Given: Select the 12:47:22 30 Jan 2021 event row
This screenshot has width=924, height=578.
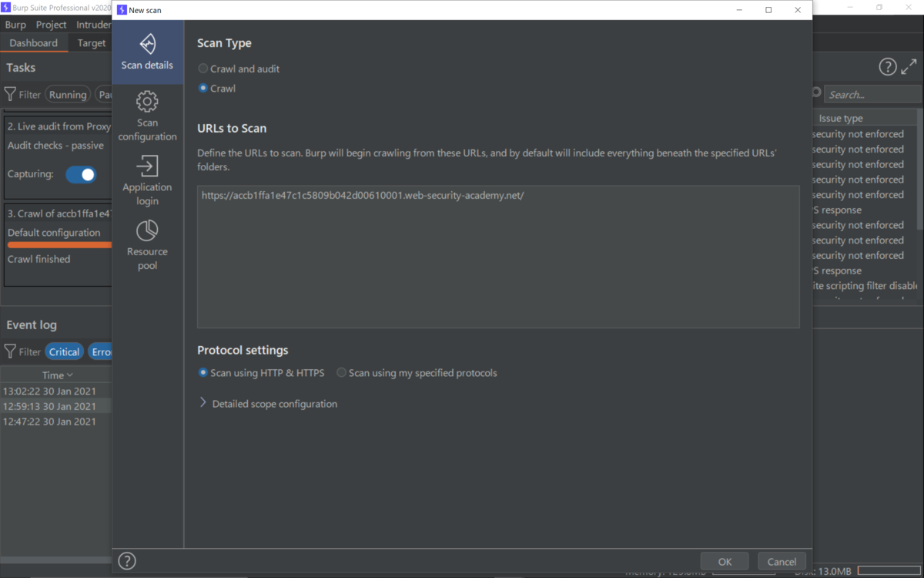Looking at the screenshot, I should 56,422.
